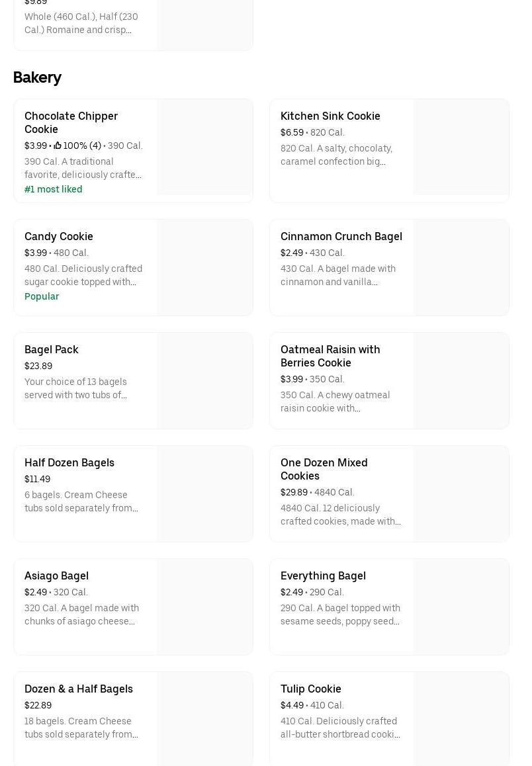Choose the Tulip Cookie item title

click(x=311, y=689)
